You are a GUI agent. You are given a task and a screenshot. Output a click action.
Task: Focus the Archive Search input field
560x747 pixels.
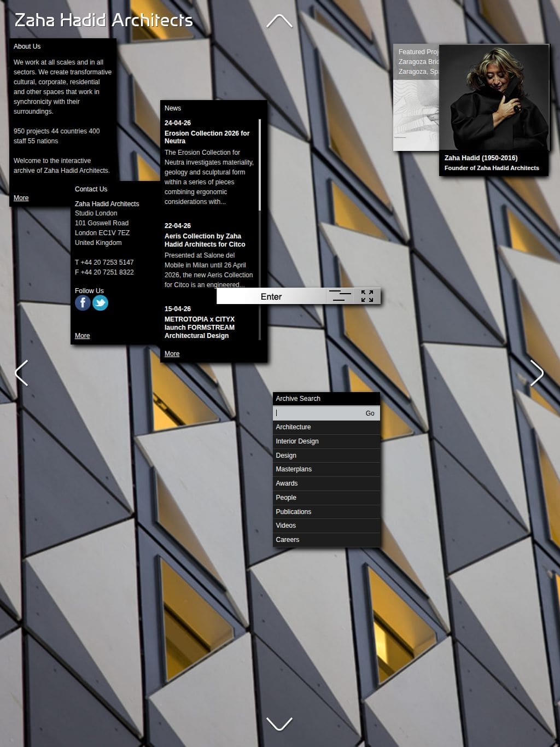317,413
